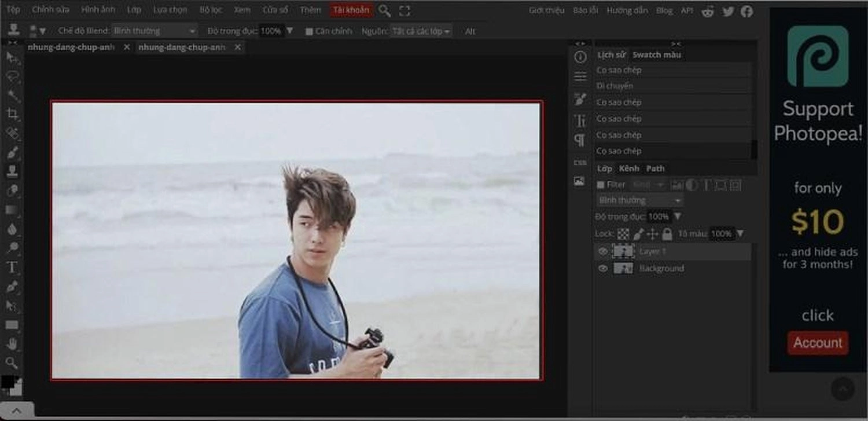Open the Brush settings panel icon

coord(580,99)
